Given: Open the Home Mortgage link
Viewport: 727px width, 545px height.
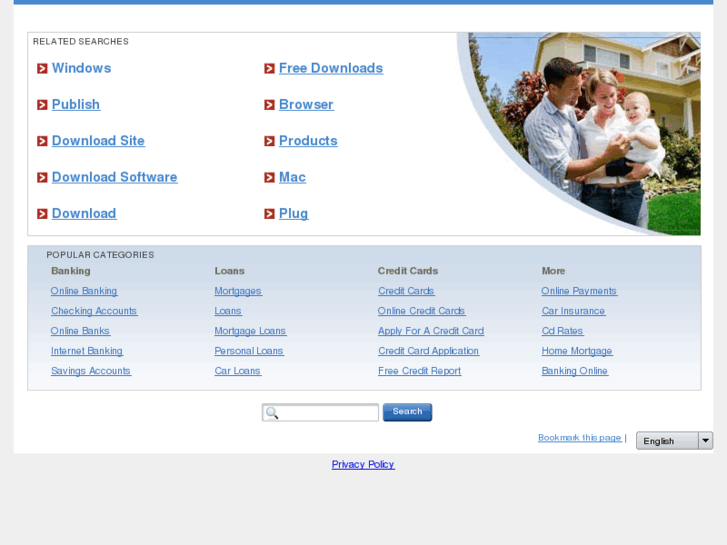Looking at the screenshot, I should coord(577,351).
